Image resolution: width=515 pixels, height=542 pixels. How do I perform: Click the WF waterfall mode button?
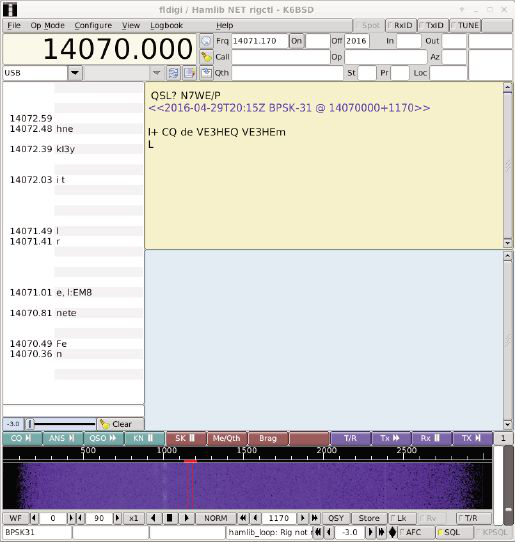(x=16, y=518)
